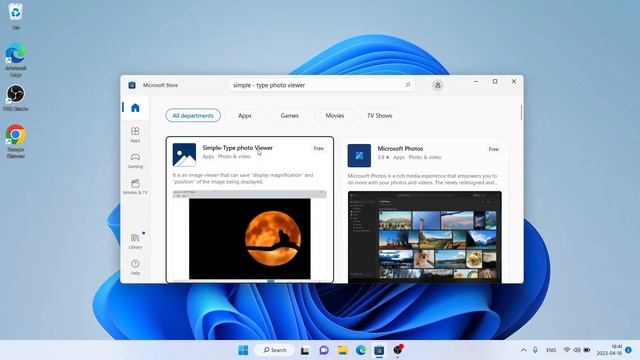The image size is (640, 360).
Task: Expand the hidden system tray icons
Action: (524, 350)
